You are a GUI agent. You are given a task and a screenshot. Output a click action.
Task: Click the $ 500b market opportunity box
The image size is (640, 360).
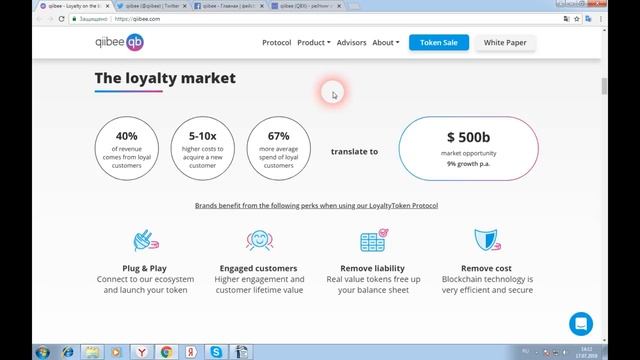pos(469,149)
